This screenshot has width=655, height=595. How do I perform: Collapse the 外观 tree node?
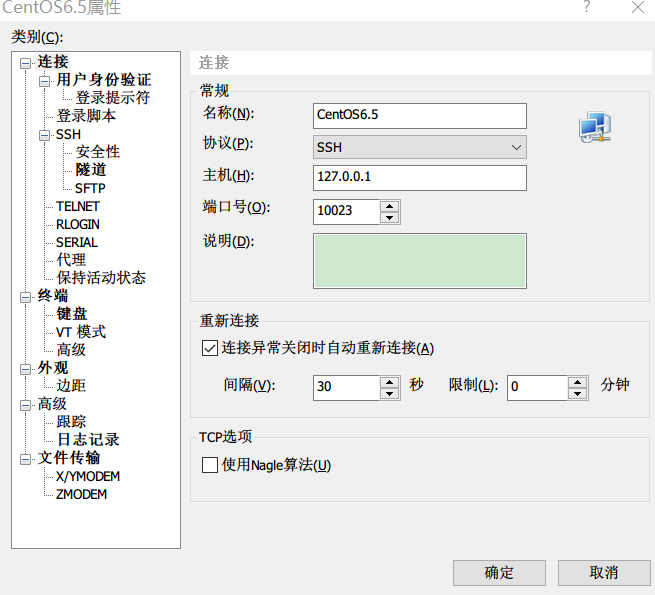pyautogui.click(x=25, y=369)
